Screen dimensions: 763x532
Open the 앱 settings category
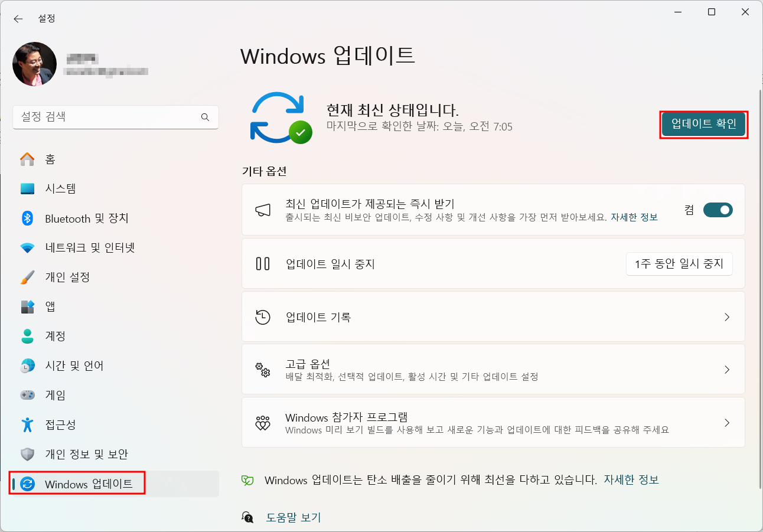(x=116, y=306)
